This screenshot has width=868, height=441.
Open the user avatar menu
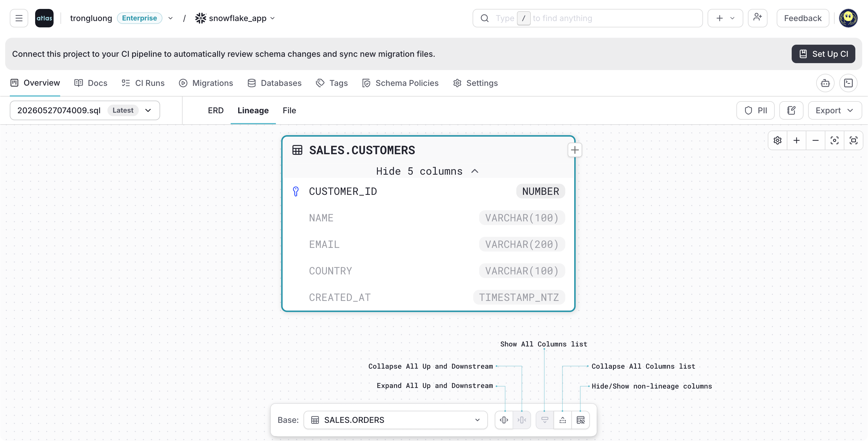[848, 18]
